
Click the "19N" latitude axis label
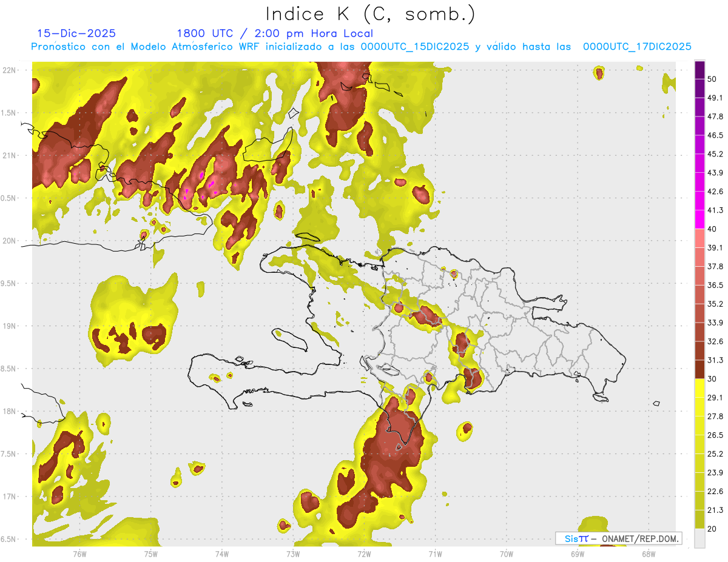pyautogui.click(x=9, y=326)
